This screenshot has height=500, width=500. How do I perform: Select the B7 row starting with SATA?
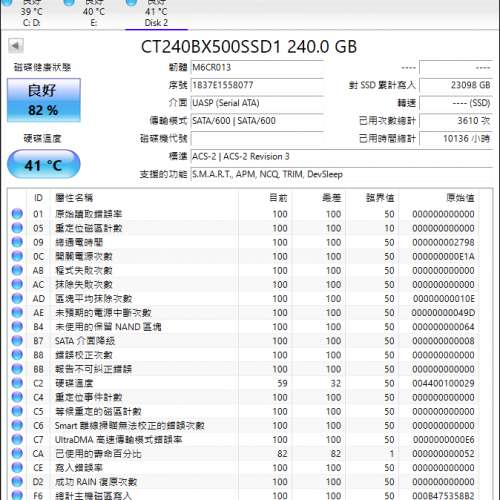click(x=250, y=341)
